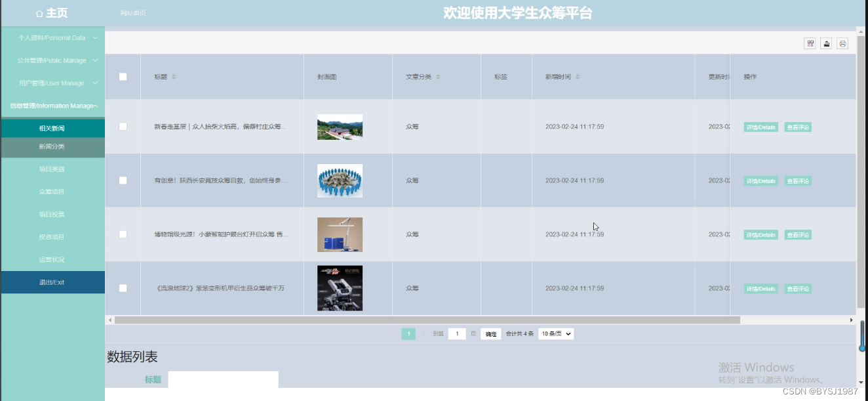The height and width of the screenshot is (401, 868).
Task: Open the coins and figures cover thumbnail
Action: [x=340, y=180]
